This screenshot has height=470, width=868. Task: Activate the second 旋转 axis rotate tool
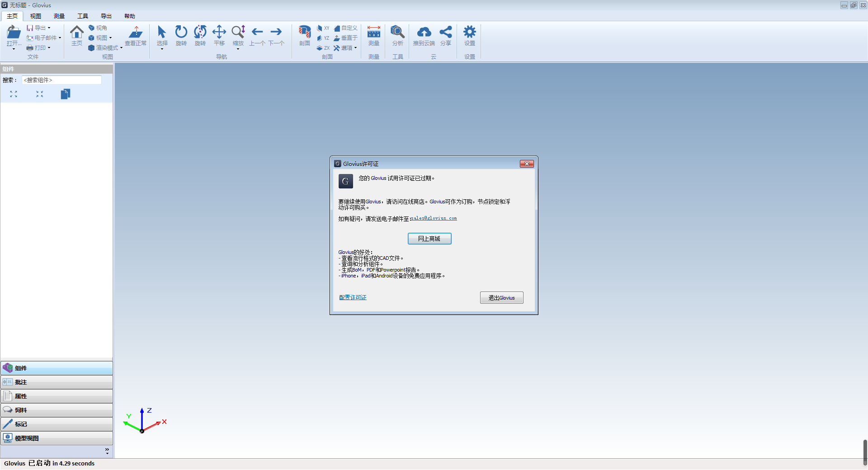click(x=200, y=32)
